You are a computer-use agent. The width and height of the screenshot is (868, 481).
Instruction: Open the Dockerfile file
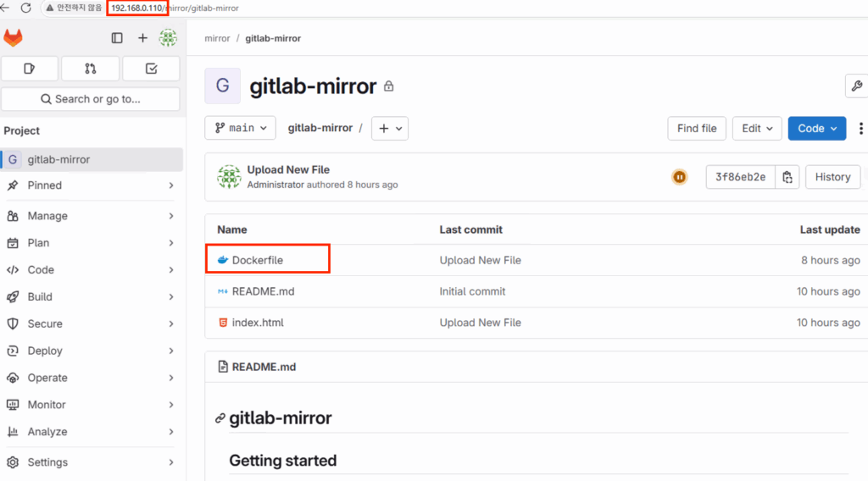tap(258, 260)
